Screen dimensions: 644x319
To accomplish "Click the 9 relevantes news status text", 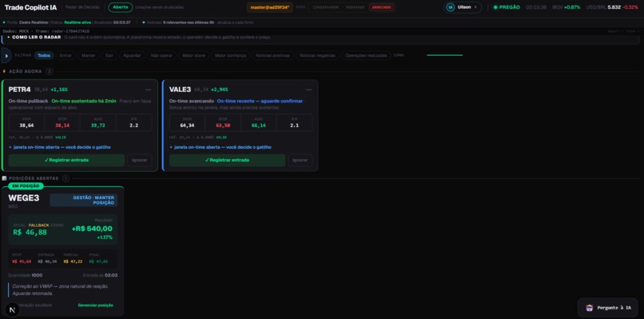I will [x=189, y=22].
